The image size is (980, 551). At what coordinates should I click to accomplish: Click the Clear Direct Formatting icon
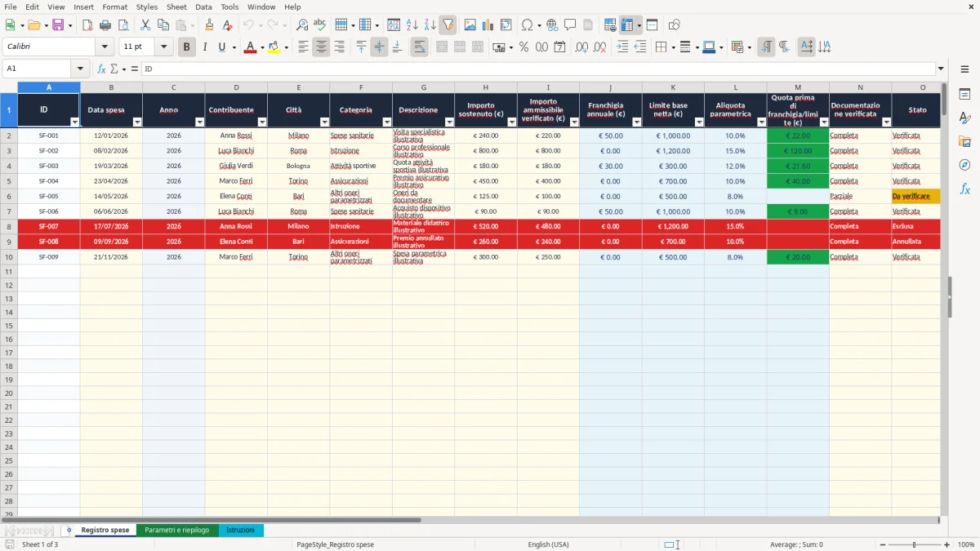(x=228, y=25)
